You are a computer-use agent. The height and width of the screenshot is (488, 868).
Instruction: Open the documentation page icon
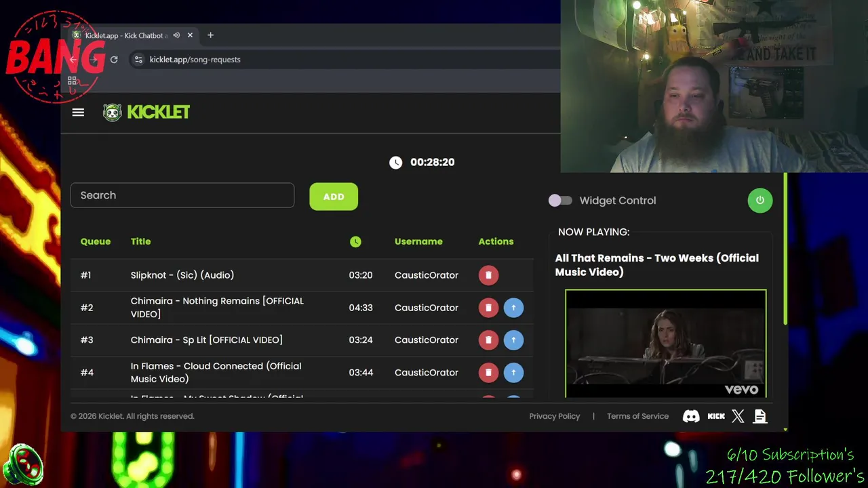(x=760, y=417)
